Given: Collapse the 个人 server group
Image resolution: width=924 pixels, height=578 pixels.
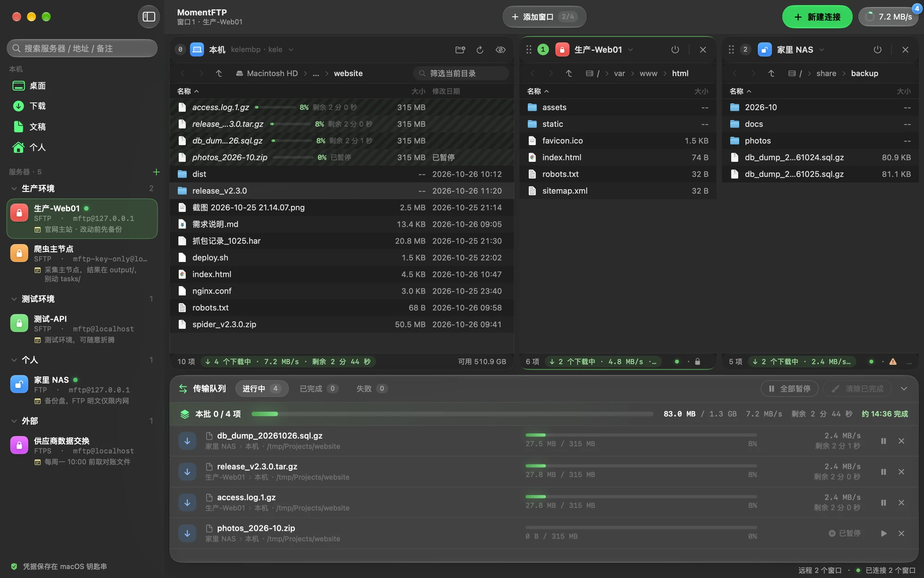Looking at the screenshot, I should tap(14, 360).
